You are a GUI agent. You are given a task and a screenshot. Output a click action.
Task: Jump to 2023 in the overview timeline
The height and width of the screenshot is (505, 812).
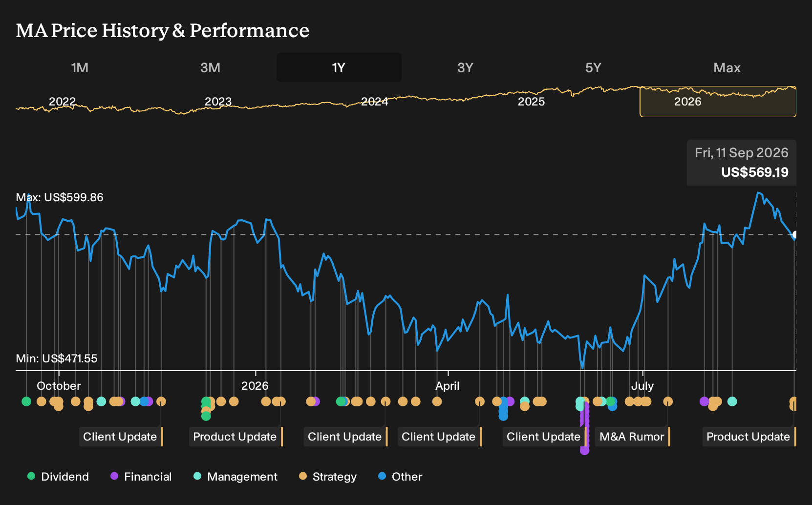218,102
